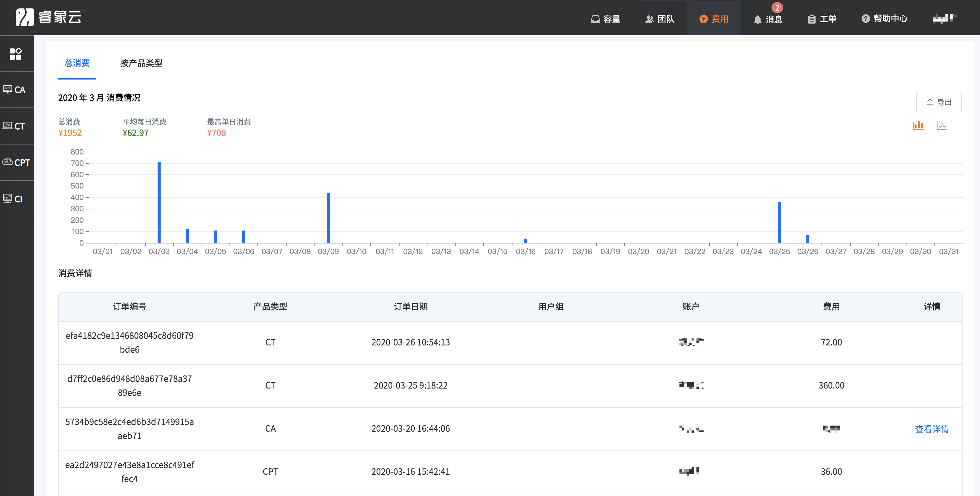Click the 睿象云 logo
The height and width of the screenshot is (496, 980).
point(48,18)
